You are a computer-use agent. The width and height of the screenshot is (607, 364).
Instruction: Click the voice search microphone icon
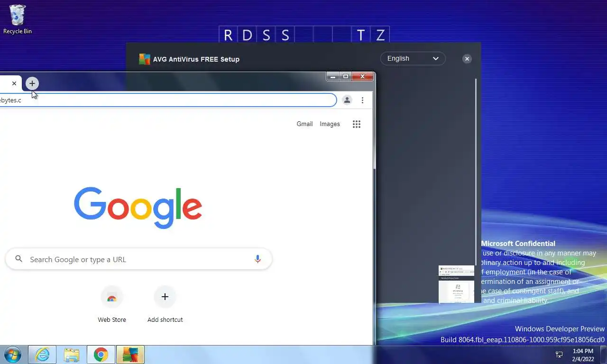tap(258, 259)
